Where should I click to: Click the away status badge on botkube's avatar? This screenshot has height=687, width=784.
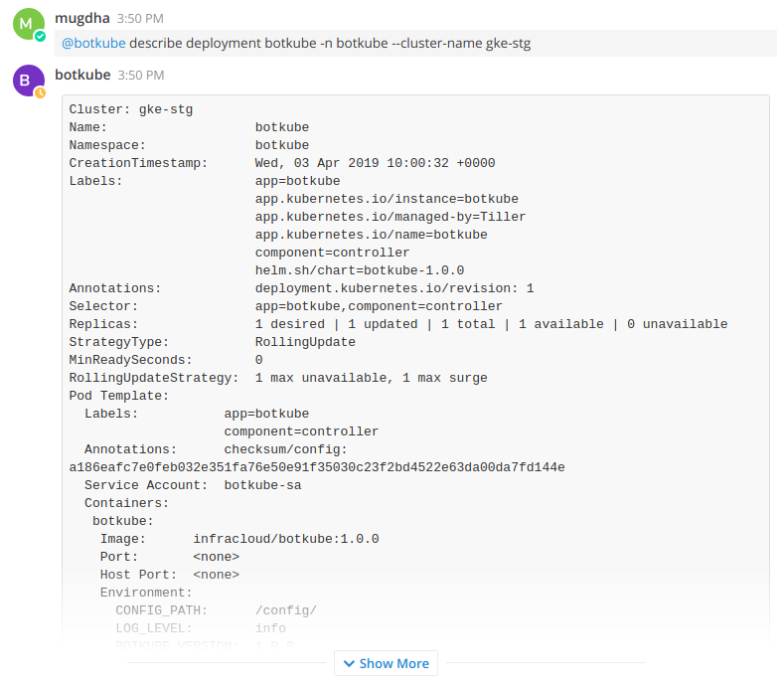41,92
